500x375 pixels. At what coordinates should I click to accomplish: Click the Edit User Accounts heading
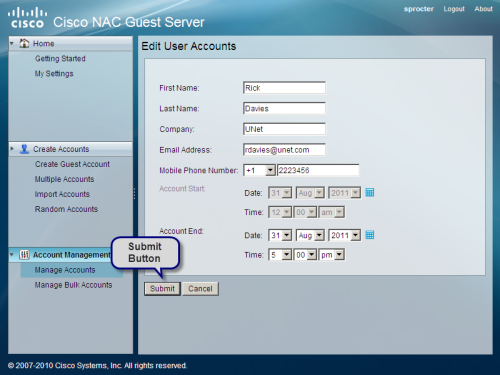point(189,46)
